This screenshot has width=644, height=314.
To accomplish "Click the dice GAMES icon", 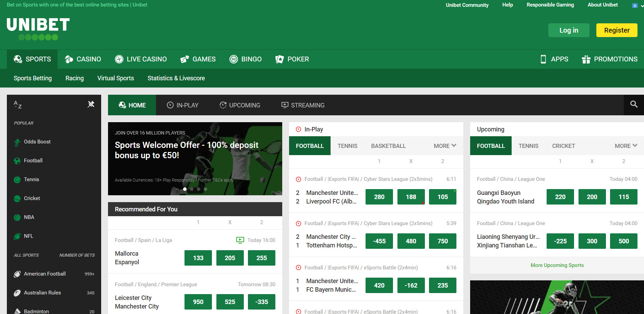I will click(x=184, y=59).
